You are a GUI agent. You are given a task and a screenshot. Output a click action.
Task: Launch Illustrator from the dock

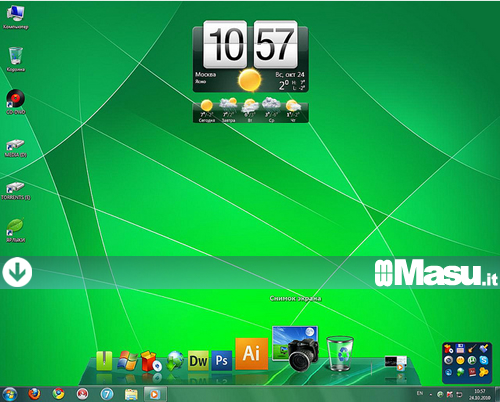pyautogui.click(x=252, y=354)
